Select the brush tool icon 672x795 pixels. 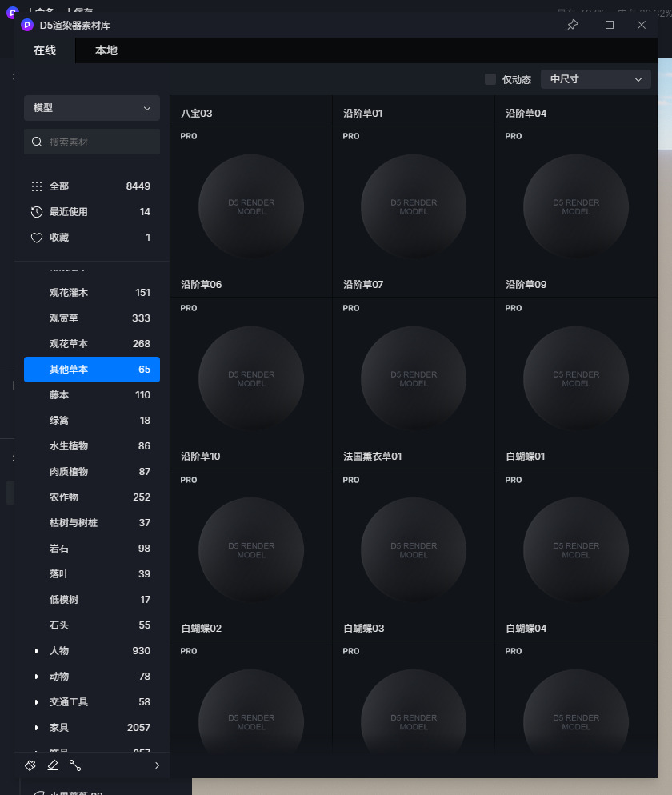coord(30,765)
